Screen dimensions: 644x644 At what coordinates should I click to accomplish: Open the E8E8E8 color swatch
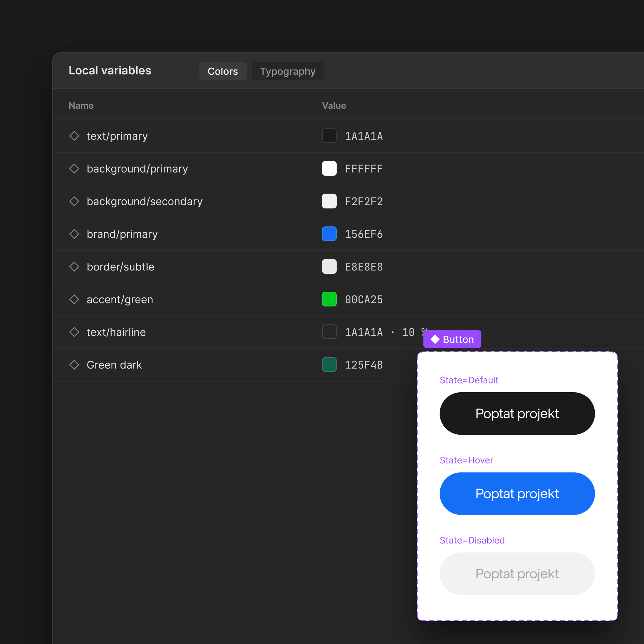tap(329, 266)
